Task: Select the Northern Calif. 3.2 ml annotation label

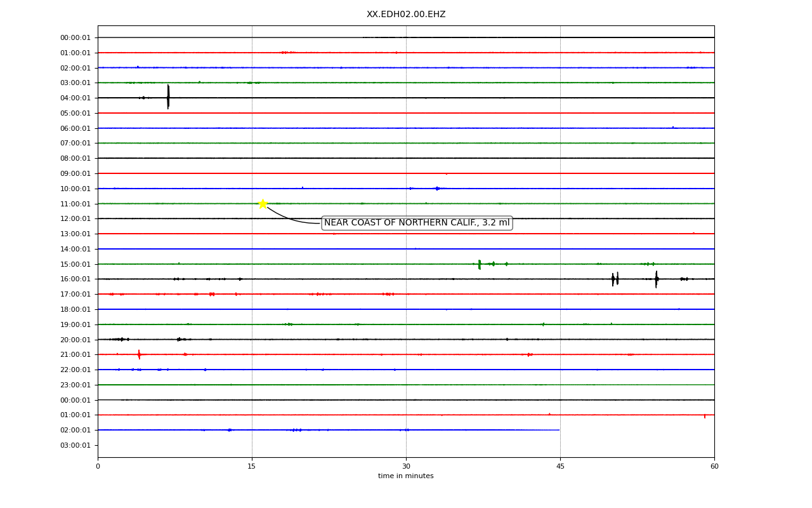Action: (417, 223)
